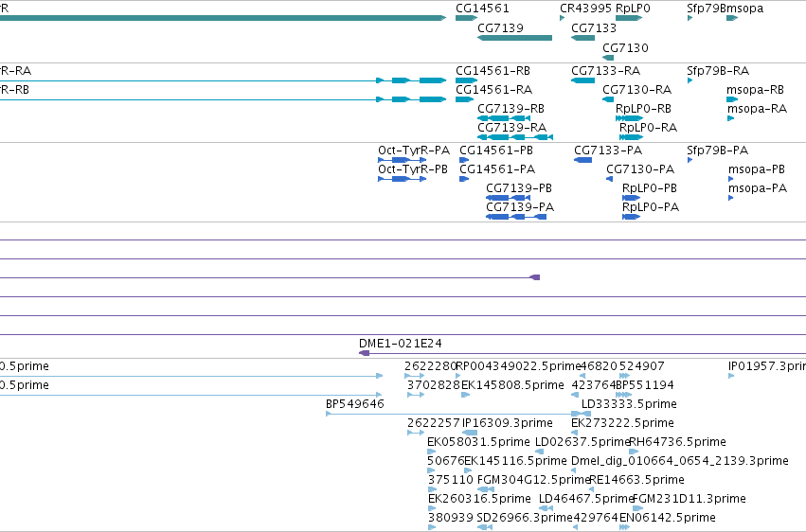Click protein Oct-TyrR-PB label
The height and width of the screenshot is (532, 806).
point(413,169)
